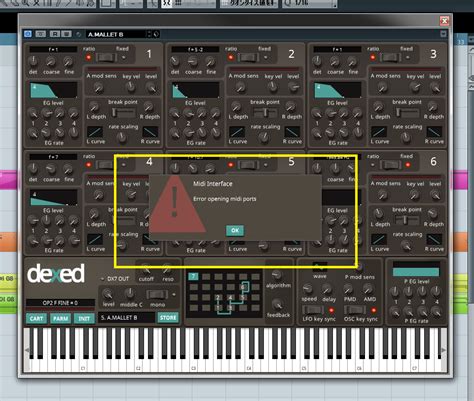Viewport: 474px width, 401px height.
Task: Click the P EG level envelope display
Action: (416, 269)
